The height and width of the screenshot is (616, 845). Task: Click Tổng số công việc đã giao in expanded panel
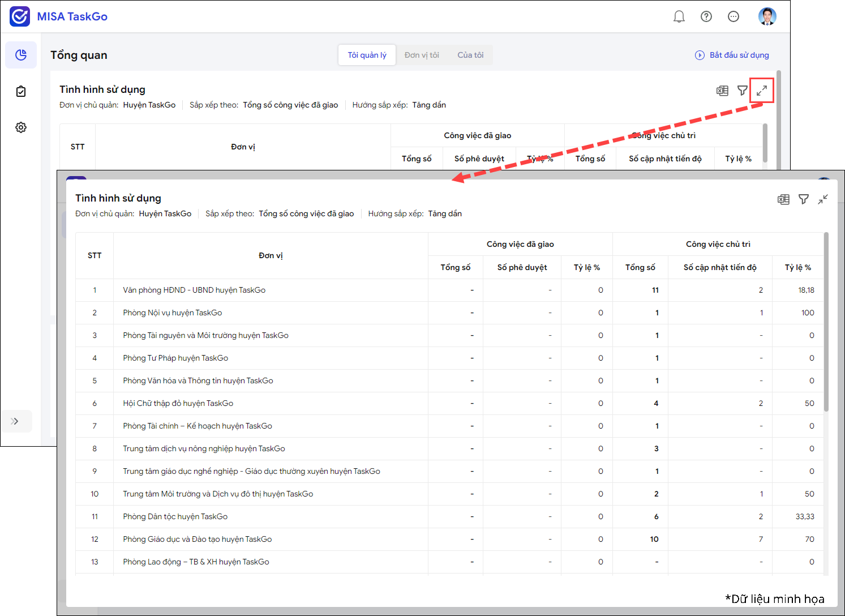click(x=306, y=213)
